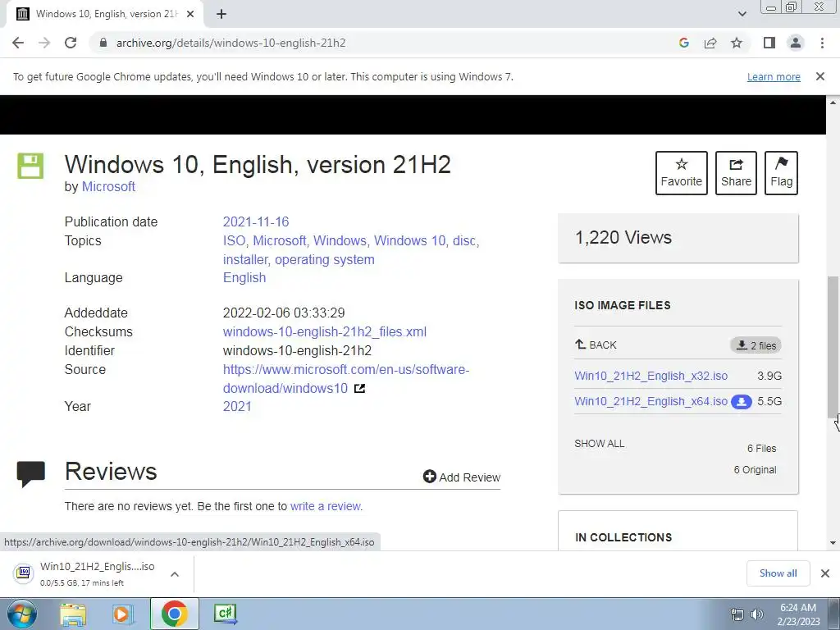Click the Share button on the item page
The height and width of the screenshot is (630, 840).
736,173
